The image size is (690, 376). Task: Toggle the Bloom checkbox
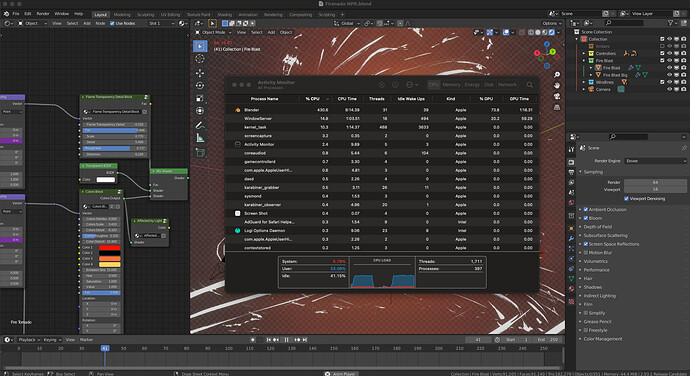[x=586, y=218]
